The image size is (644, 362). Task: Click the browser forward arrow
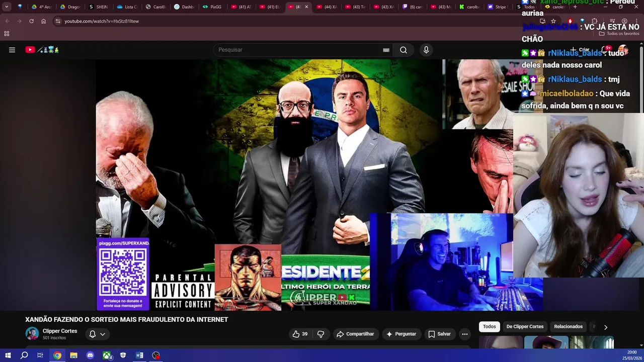(x=19, y=21)
